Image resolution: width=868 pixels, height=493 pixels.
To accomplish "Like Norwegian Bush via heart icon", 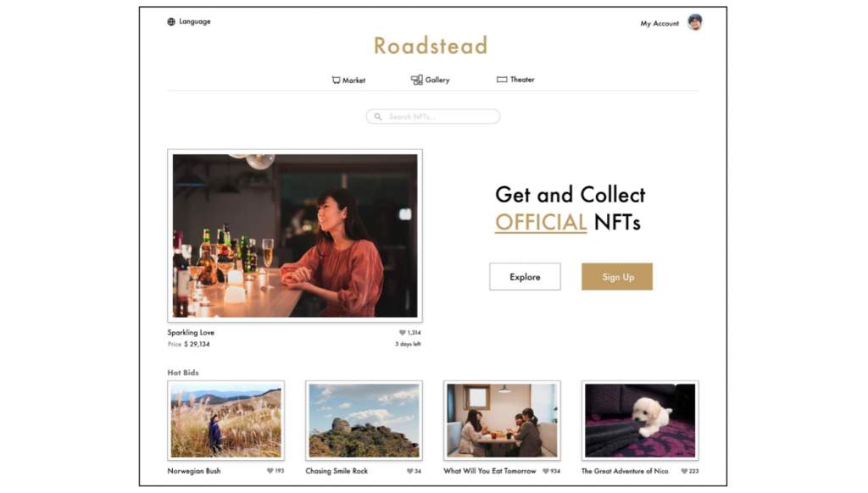I will 270,471.
